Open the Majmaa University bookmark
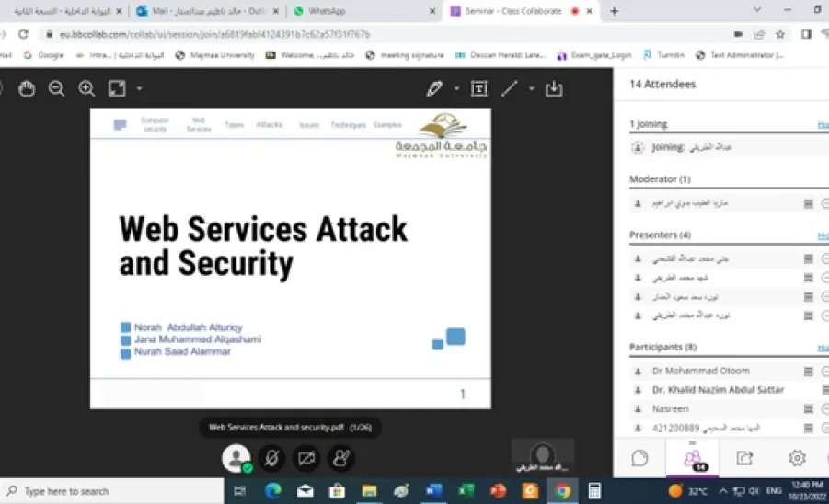 coord(214,55)
